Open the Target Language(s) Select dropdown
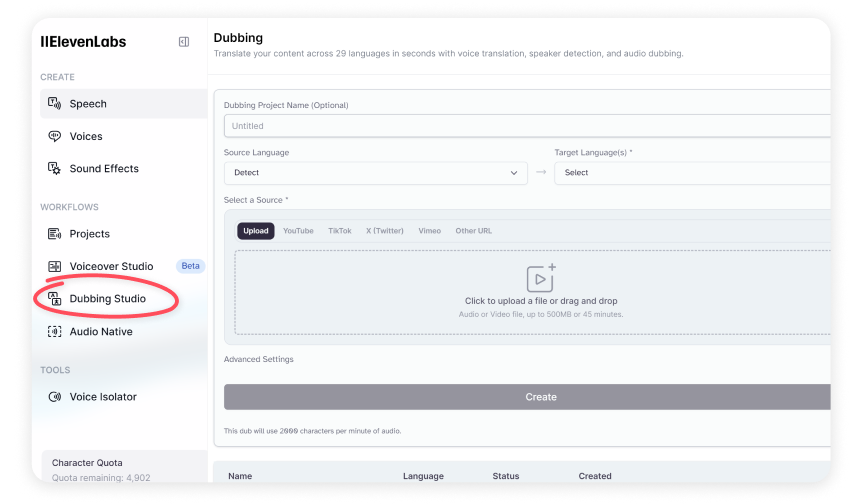863x504 pixels. 692,173
